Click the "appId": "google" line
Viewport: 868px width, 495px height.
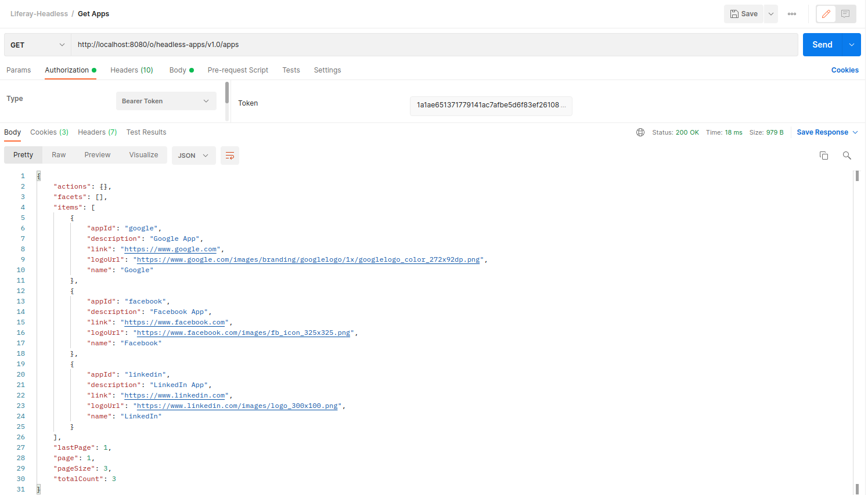[124, 229]
